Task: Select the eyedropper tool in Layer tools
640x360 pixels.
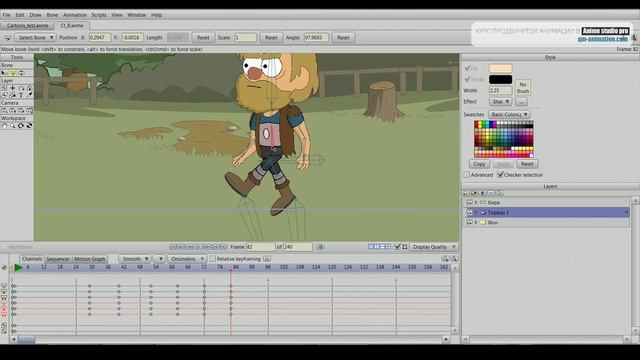Action: [29, 96]
